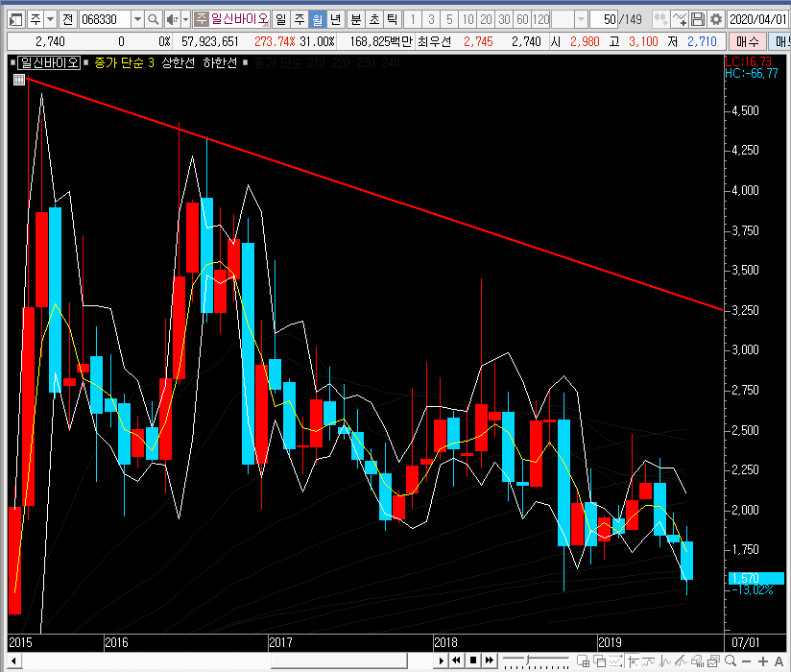Click the stop square button
Viewport: 791px width, 672px height.
click(x=473, y=660)
